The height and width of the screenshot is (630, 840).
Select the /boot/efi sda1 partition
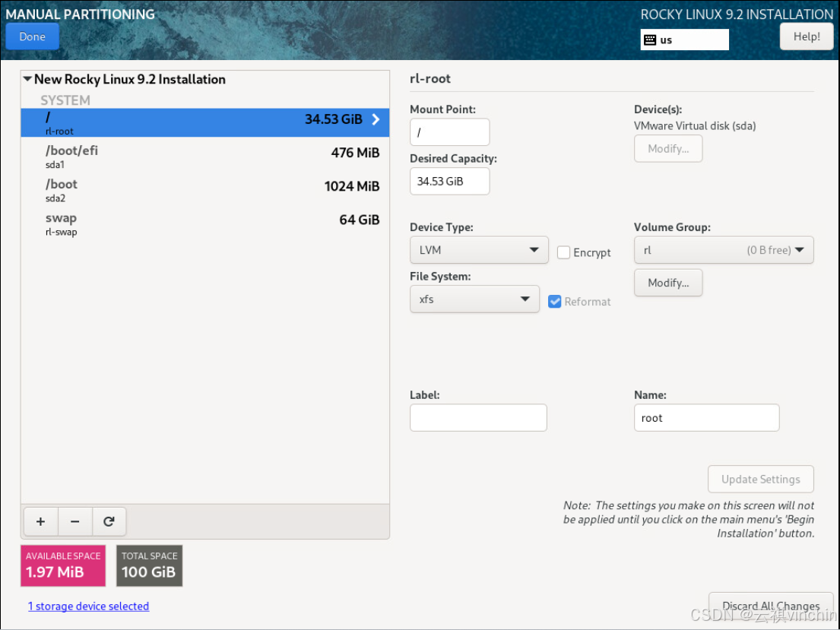(x=204, y=156)
